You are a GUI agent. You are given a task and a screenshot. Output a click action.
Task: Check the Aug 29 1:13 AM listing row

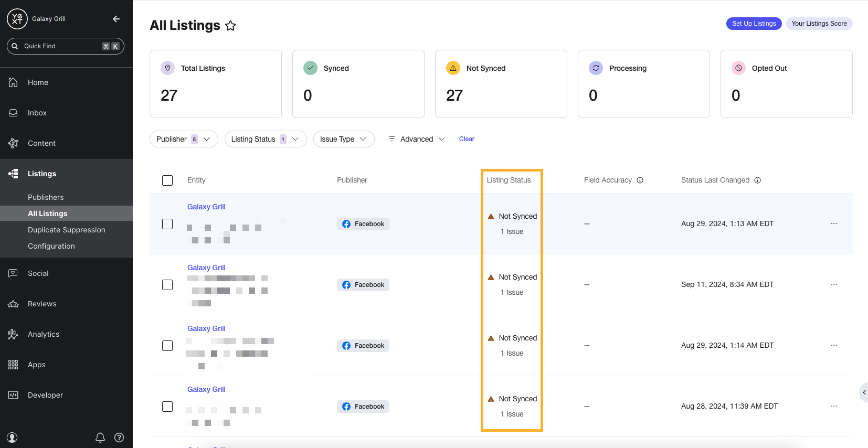tap(167, 224)
